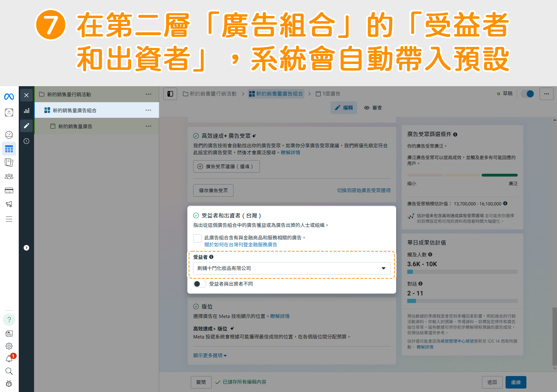557x392 pixels.
Task: Open options for 新的銷售量行銷活動 row
Action: click(x=148, y=94)
